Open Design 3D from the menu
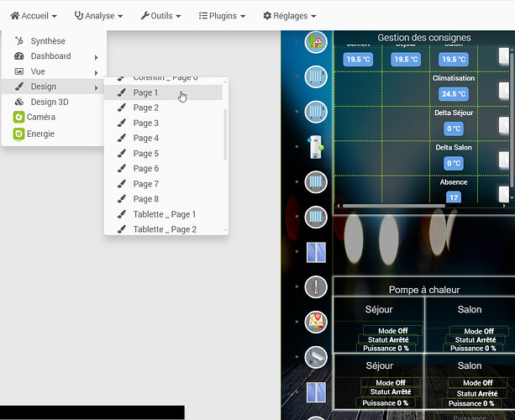 55,102
